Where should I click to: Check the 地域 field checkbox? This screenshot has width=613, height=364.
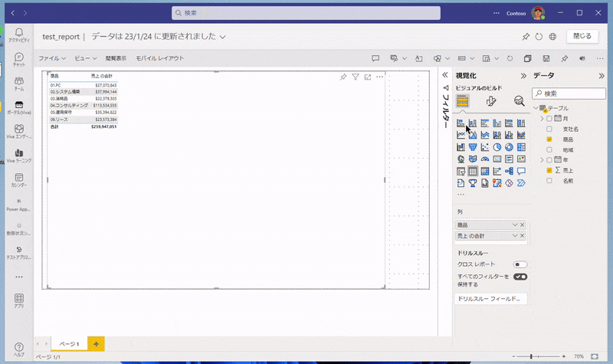click(x=549, y=149)
